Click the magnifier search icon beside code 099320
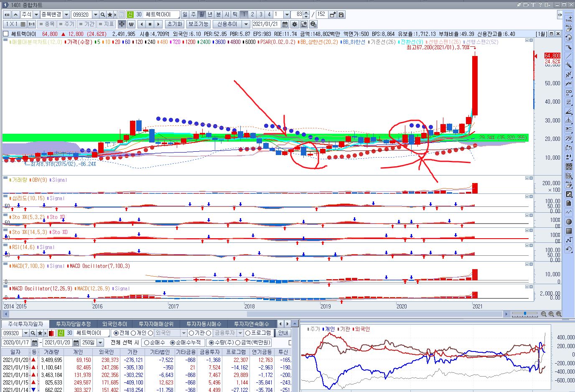The width and height of the screenshot is (575, 392). [x=103, y=15]
